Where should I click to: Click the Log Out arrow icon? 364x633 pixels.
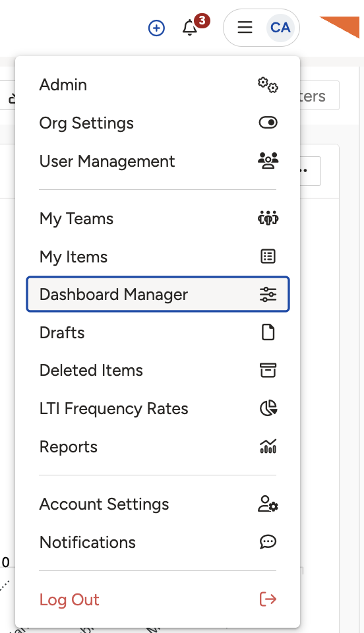[x=268, y=599]
